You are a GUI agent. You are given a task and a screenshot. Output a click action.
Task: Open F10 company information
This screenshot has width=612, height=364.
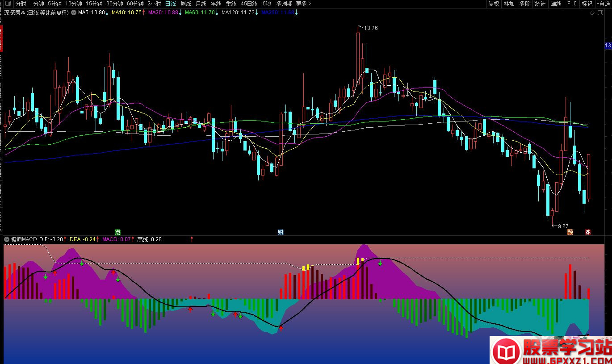(x=572, y=4)
